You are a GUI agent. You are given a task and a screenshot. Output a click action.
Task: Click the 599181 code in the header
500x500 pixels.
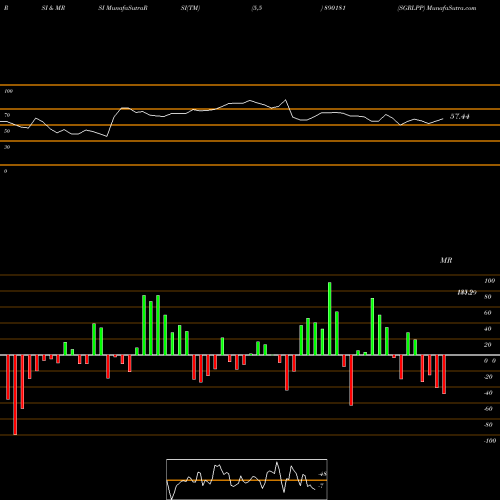(x=334, y=8)
